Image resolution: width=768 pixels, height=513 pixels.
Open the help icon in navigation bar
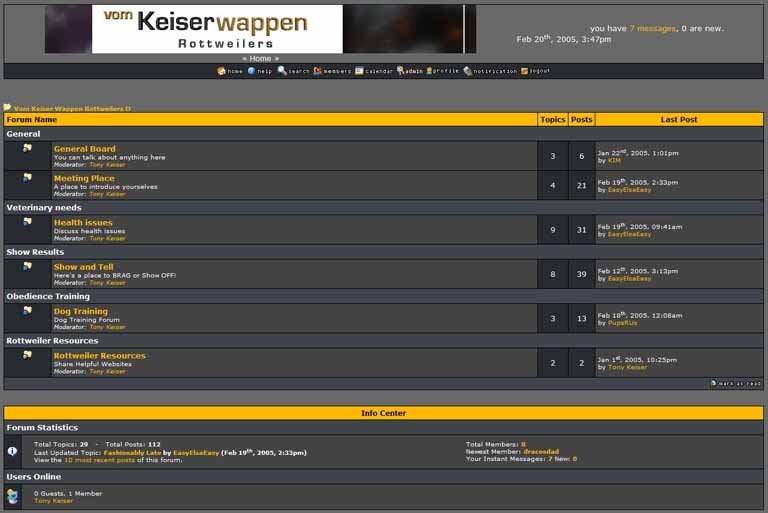(x=251, y=71)
